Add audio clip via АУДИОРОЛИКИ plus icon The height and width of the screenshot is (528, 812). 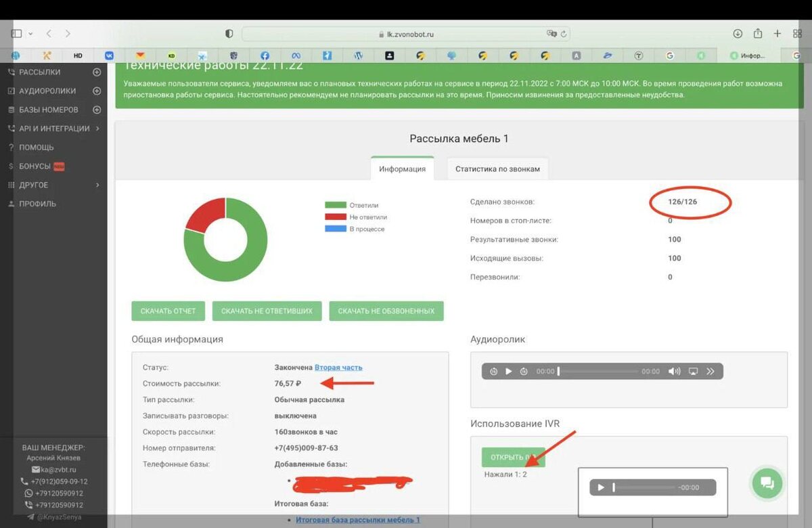[97, 91]
